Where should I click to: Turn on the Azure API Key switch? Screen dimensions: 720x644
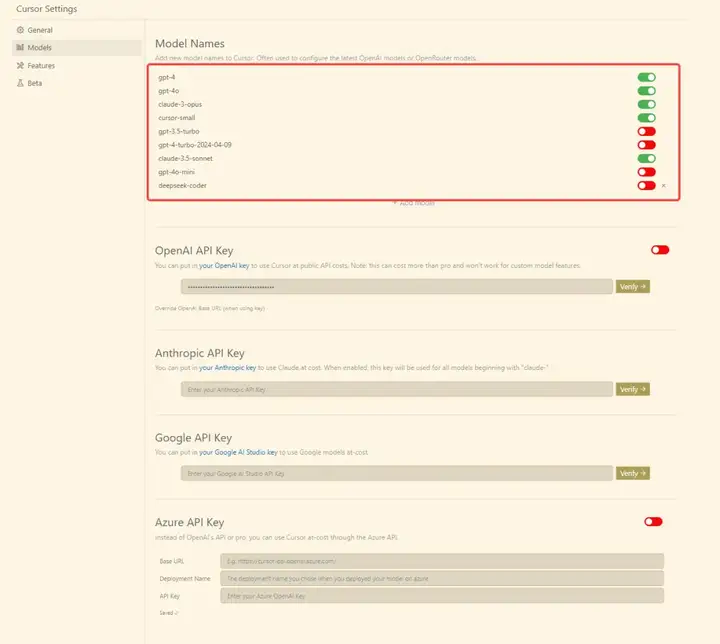click(x=653, y=522)
